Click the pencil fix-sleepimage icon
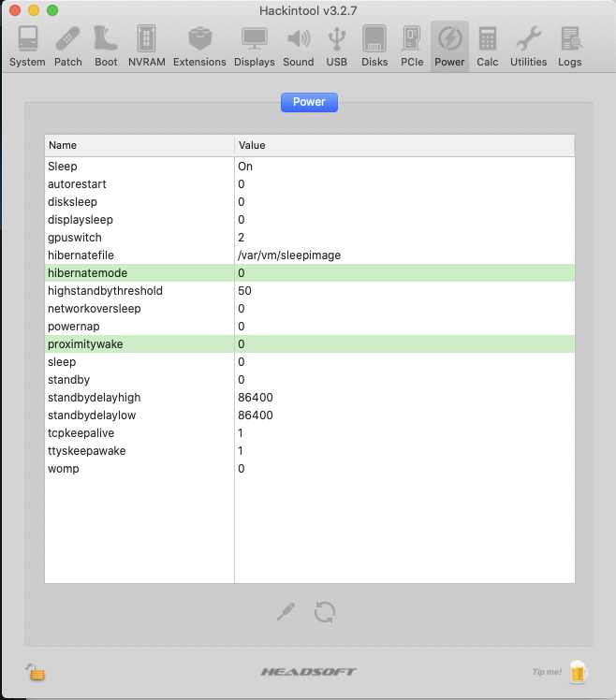Image resolution: width=616 pixels, height=700 pixels. (286, 612)
